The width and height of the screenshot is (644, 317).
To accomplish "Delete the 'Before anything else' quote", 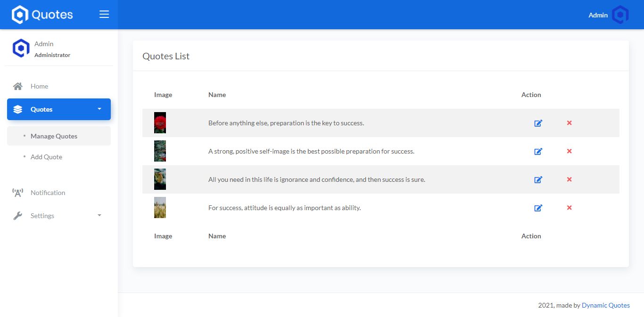I will coord(569,123).
